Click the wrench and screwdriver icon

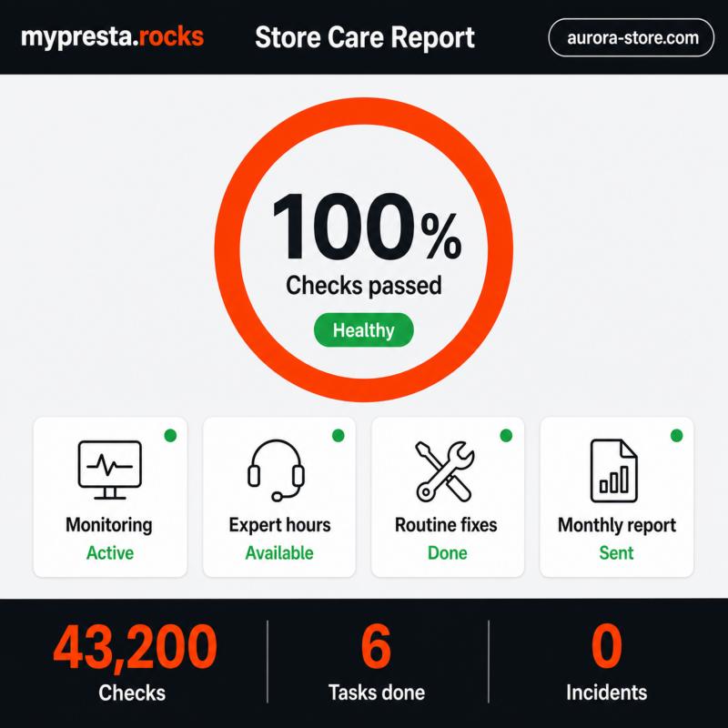[x=445, y=470]
